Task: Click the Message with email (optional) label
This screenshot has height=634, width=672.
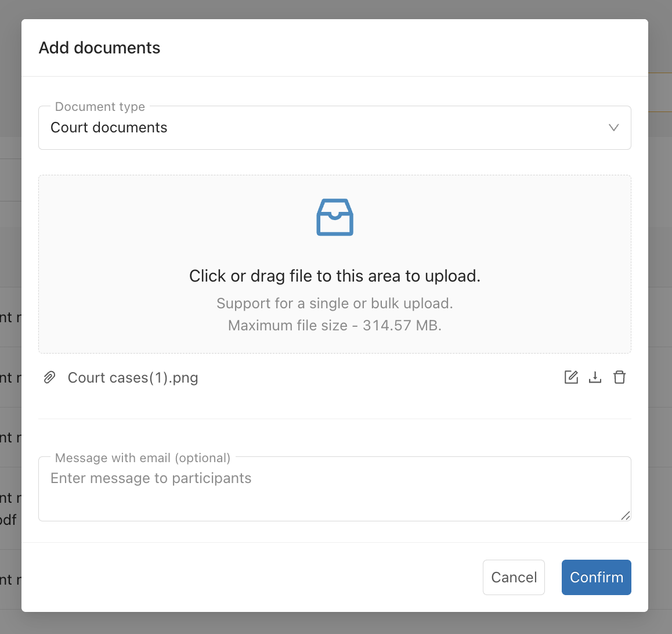Action: 143,458
